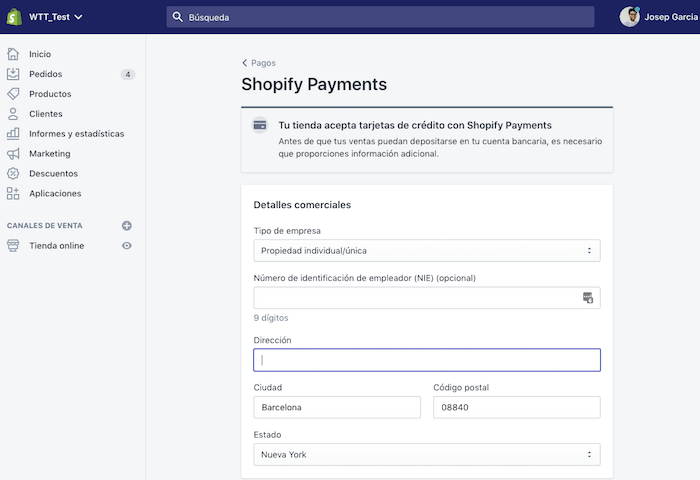
Task: Focus the Dirección address field
Action: 427,360
